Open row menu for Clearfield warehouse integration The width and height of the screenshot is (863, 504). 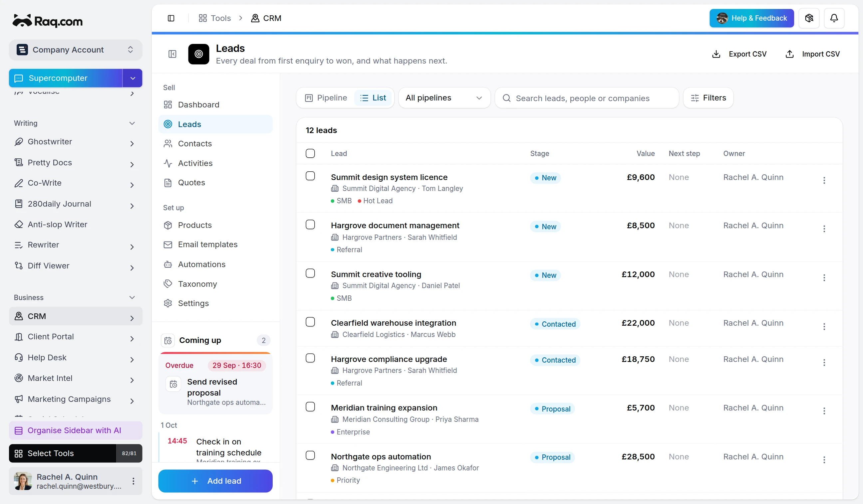pos(824,326)
